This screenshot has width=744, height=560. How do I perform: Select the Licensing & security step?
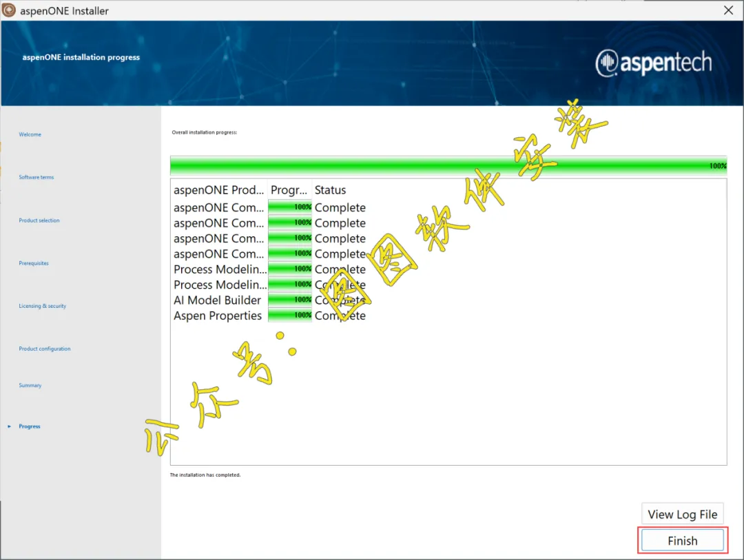click(42, 306)
